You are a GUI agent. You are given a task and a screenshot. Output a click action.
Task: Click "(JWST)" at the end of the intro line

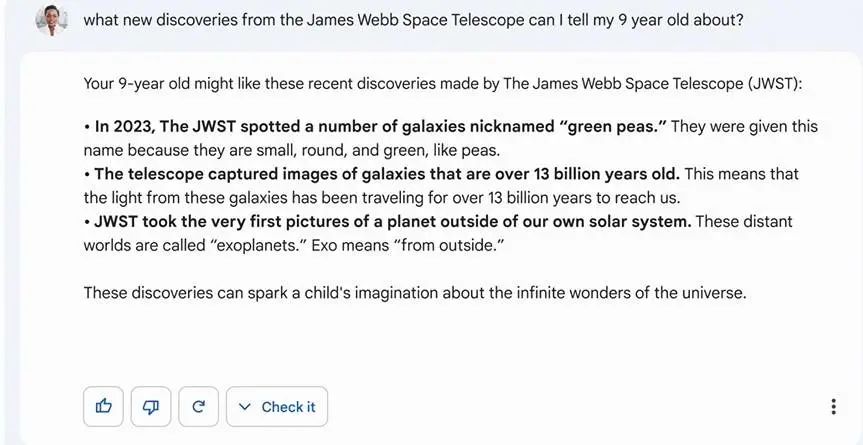pyautogui.click(x=773, y=84)
